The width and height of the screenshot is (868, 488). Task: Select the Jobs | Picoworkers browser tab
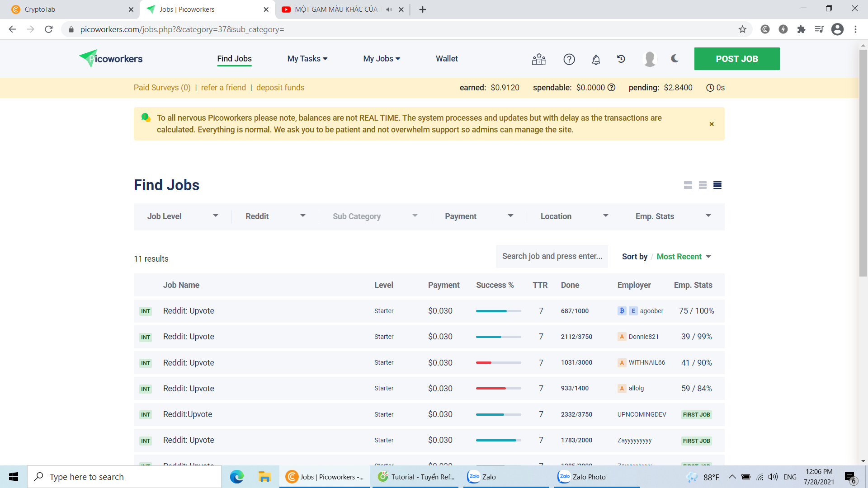(x=207, y=9)
